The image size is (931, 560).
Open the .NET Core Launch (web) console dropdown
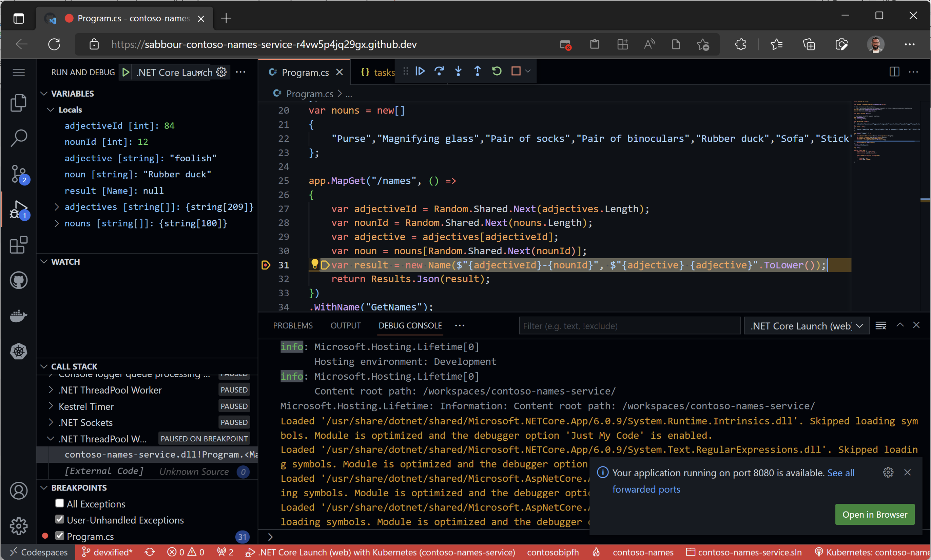[807, 326]
